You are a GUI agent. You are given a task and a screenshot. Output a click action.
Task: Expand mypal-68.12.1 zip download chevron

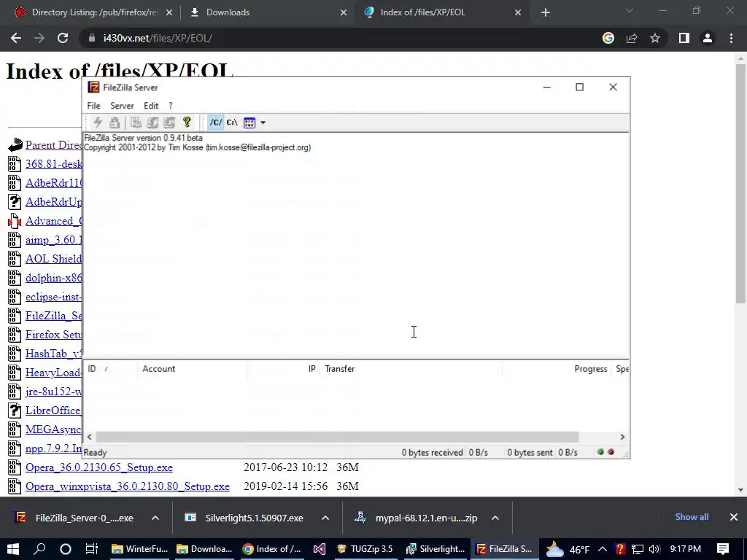[x=495, y=518]
